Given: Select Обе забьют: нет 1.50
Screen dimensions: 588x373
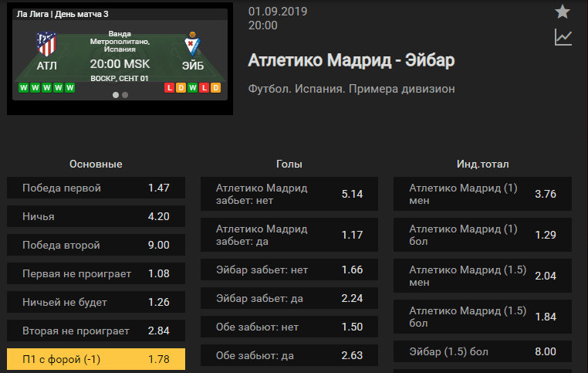Looking at the screenshot, I should coord(289,327).
